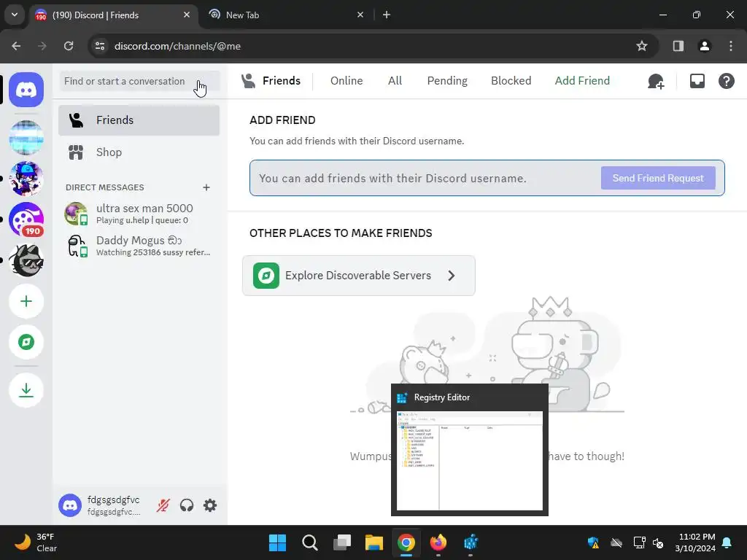Select the Discord Friends browser tab
This screenshot has height=560, width=747.
115,15
